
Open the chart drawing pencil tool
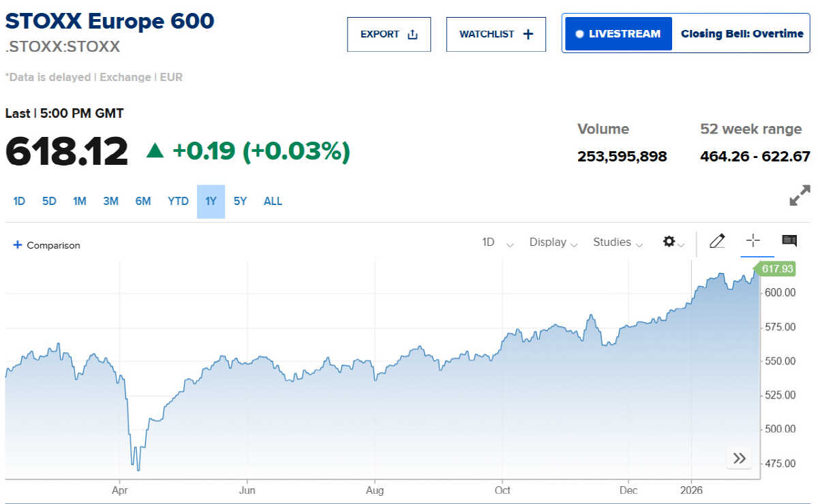click(717, 242)
